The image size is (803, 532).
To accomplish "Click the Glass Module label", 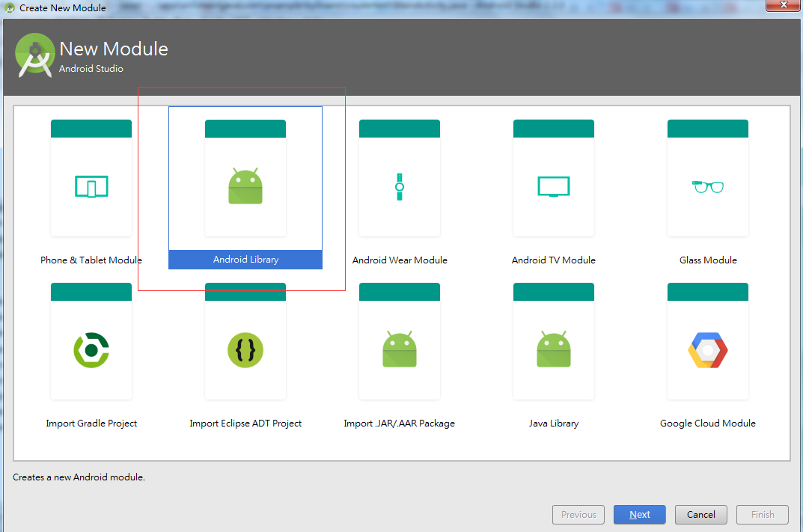I will coord(708,260).
